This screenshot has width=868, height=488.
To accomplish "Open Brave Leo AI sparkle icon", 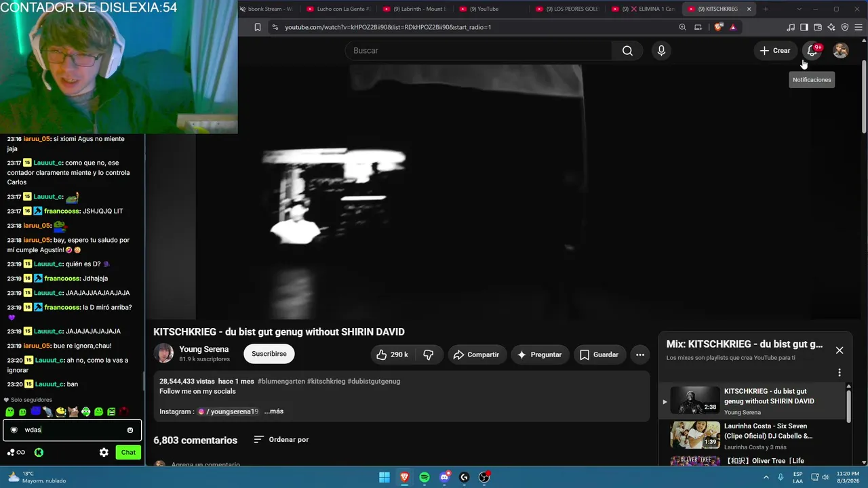I will (x=831, y=27).
